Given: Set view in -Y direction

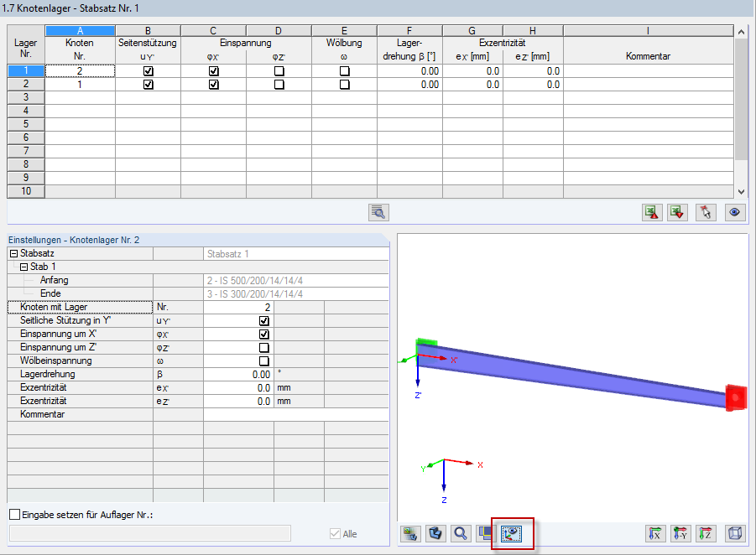Looking at the screenshot, I should [680, 533].
